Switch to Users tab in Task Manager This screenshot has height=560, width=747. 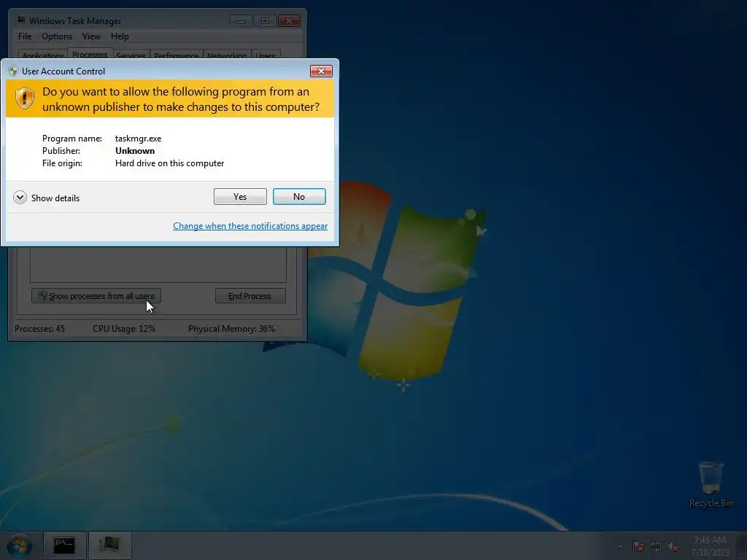(x=266, y=54)
